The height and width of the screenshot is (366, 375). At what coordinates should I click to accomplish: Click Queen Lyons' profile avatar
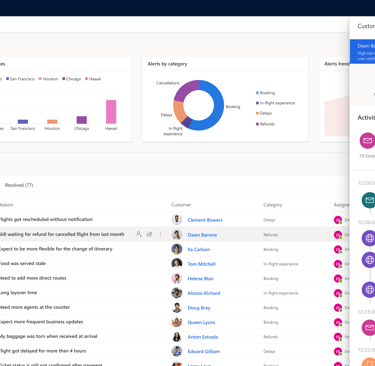177,322
